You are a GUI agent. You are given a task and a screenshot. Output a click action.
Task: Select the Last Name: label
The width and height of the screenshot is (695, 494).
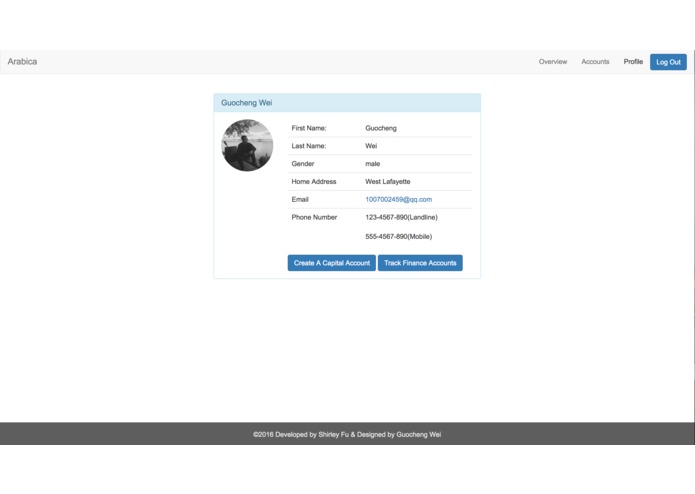[308, 146]
